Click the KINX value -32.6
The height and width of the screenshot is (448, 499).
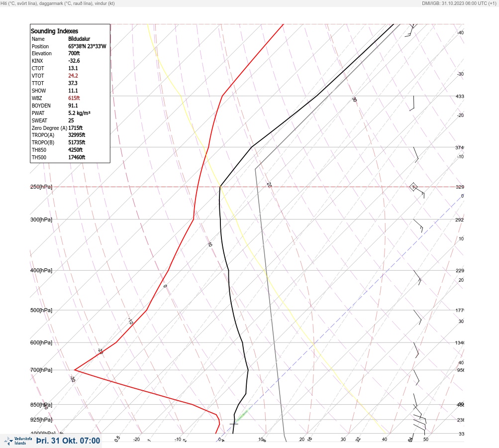pos(74,61)
